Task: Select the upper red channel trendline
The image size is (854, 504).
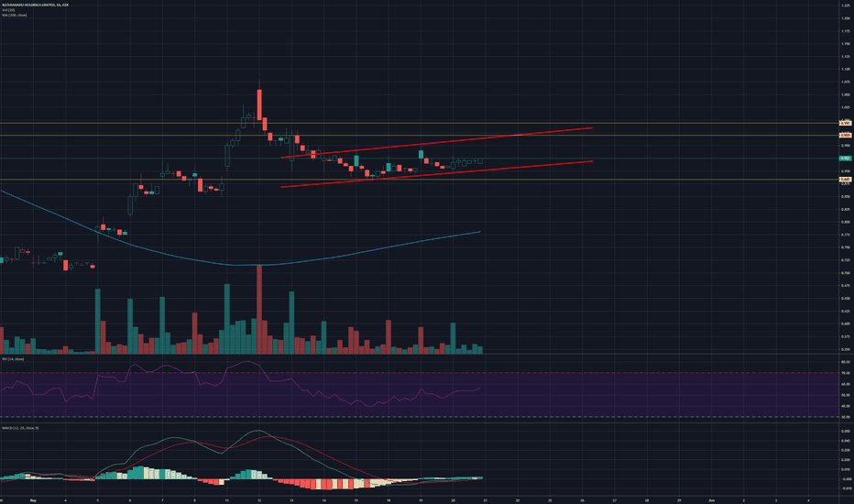Action: point(437,143)
